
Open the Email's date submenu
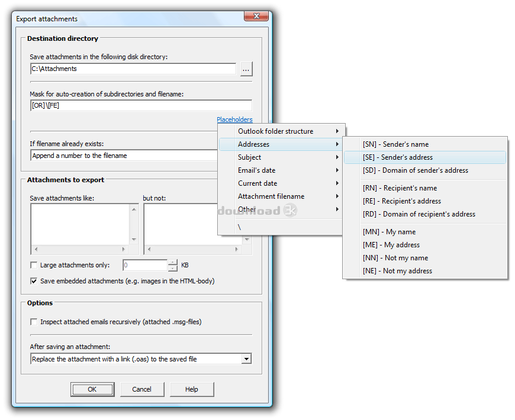282,170
